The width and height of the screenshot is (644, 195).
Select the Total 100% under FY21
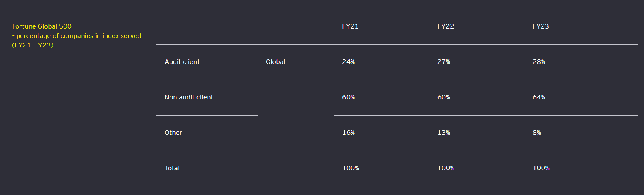click(x=351, y=168)
